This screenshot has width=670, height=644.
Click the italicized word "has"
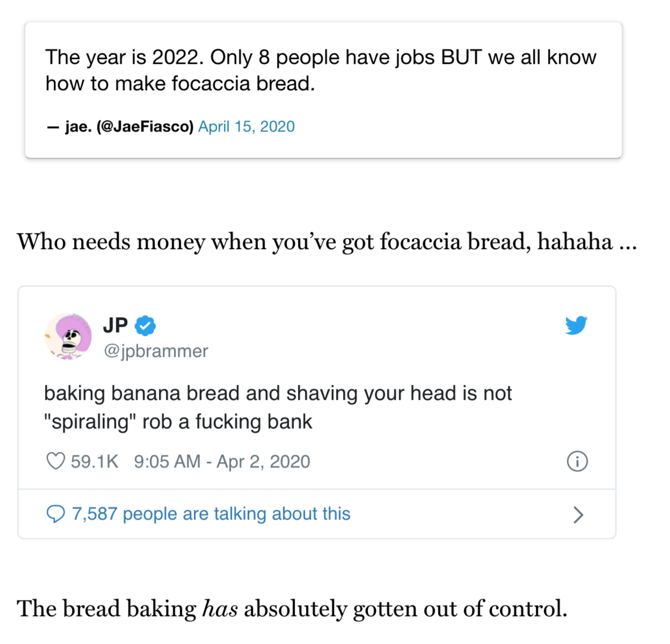pos(220,609)
